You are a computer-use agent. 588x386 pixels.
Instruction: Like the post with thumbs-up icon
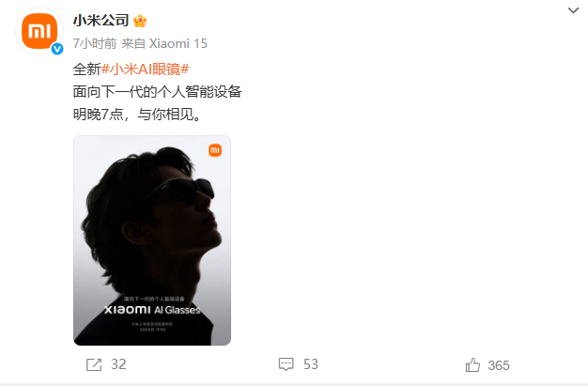point(472,365)
